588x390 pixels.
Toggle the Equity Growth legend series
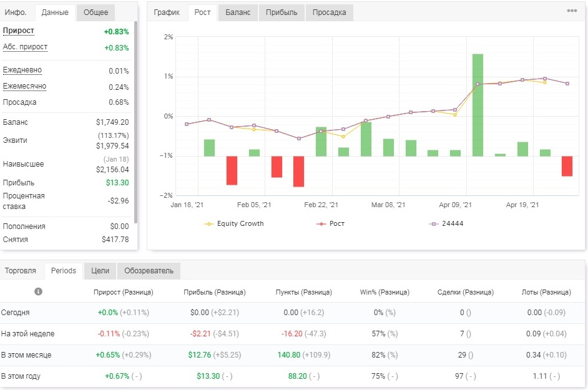[234, 223]
